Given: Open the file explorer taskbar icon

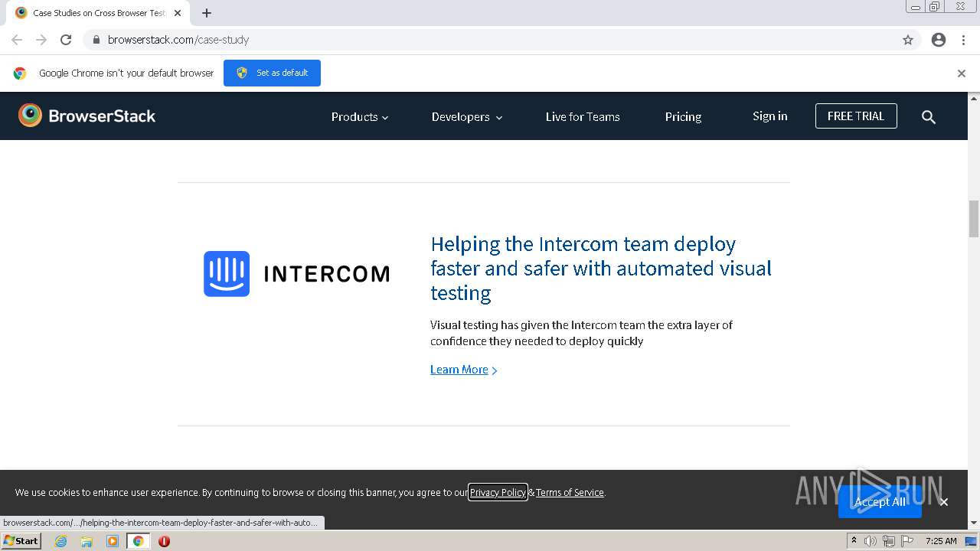Looking at the screenshot, I should pyautogui.click(x=87, y=541).
